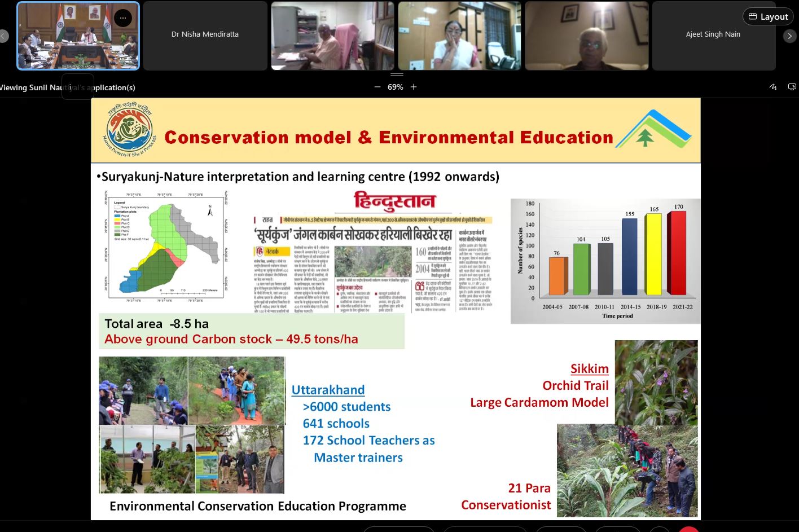Click the 69% zoom level indicator
This screenshot has width=799, height=532.
[395, 87]
